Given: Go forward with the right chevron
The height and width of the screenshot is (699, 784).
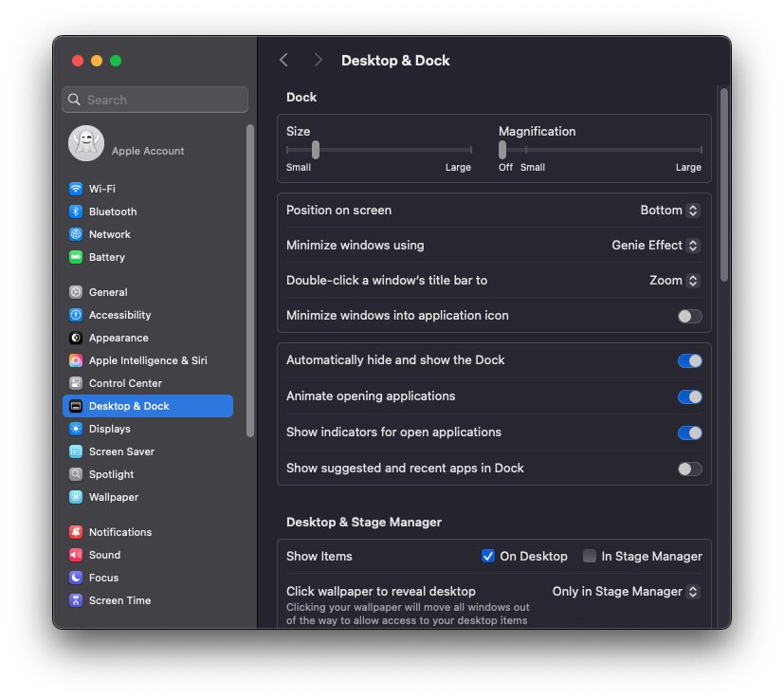Looking at the screenshot, I should [x=318, y=61].
